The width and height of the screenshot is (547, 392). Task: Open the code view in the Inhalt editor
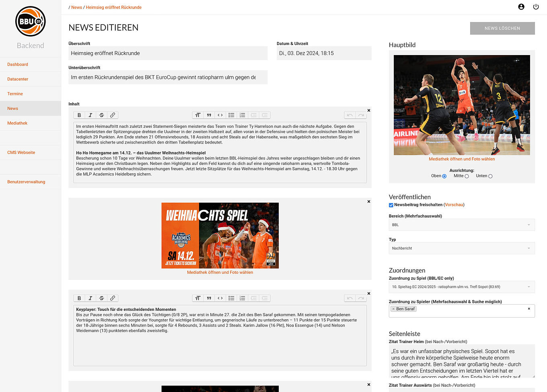220,115
